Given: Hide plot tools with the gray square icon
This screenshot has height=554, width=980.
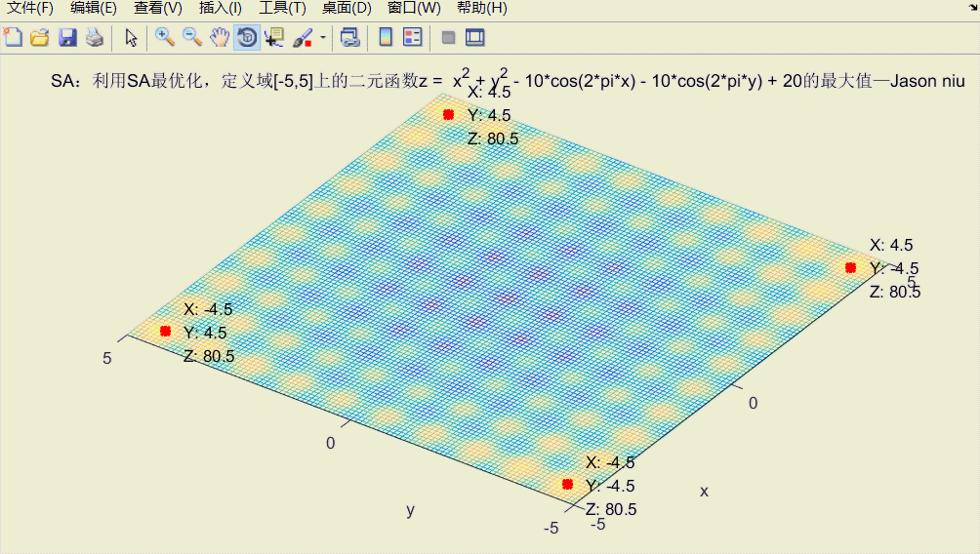Looking at the screenshot, I should pos(448,37).
